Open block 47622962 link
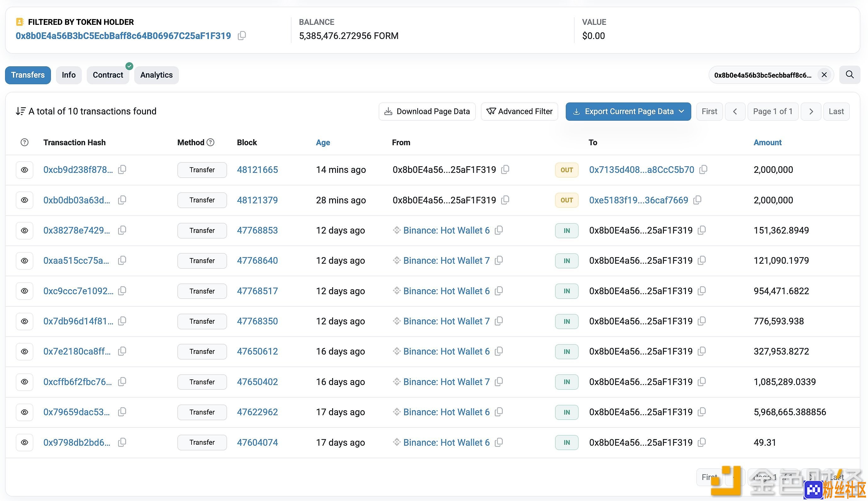 click(x=257, y=412)
